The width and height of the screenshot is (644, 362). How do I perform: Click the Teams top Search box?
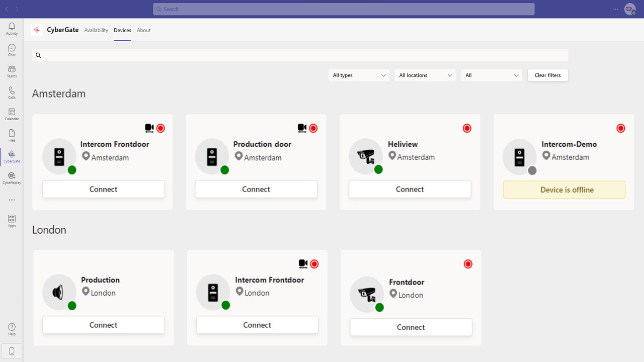click(x=344, y=9)
